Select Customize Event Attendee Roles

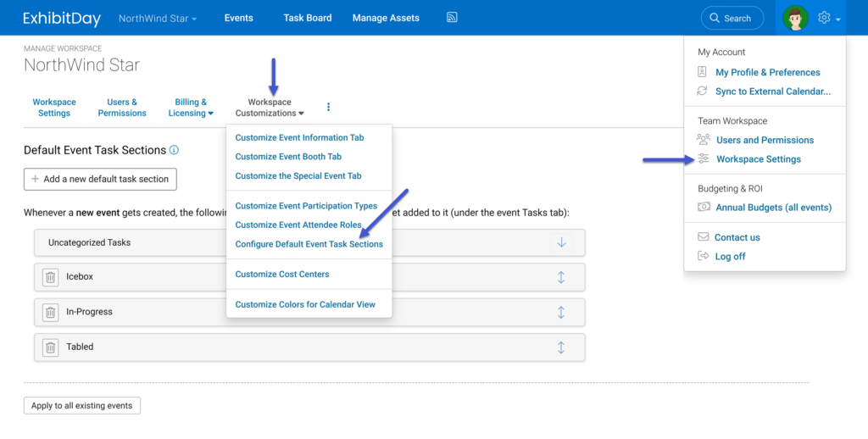click(x=298, y=225)
